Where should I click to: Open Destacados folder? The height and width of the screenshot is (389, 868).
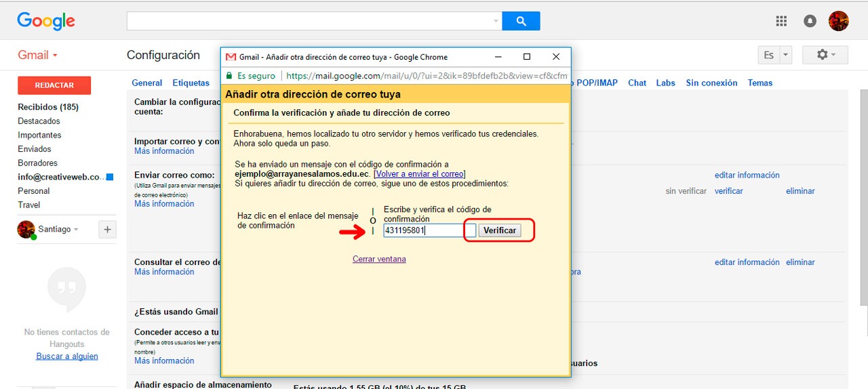click(39, 121)
